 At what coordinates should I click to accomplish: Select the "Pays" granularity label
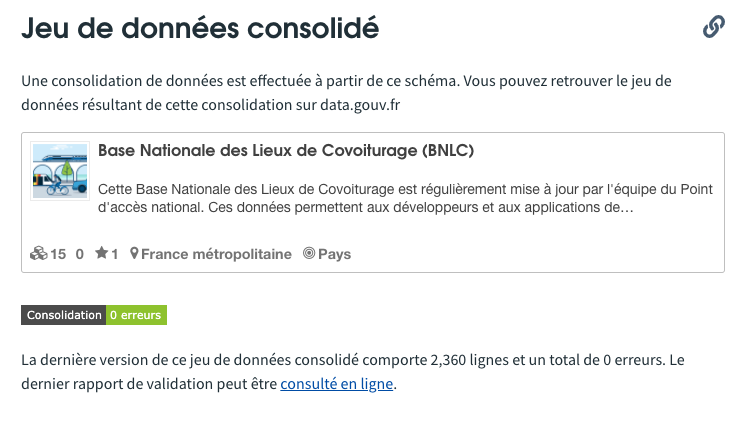(334, 254)
